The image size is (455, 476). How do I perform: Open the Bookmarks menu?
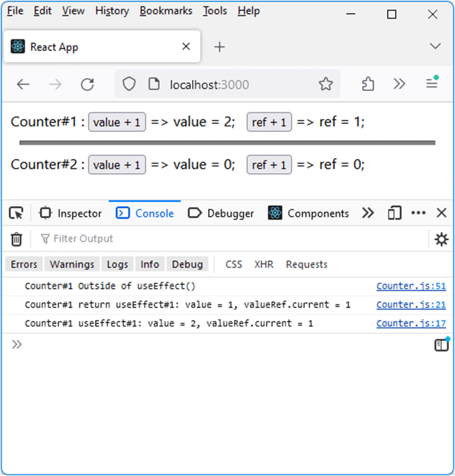166,11
